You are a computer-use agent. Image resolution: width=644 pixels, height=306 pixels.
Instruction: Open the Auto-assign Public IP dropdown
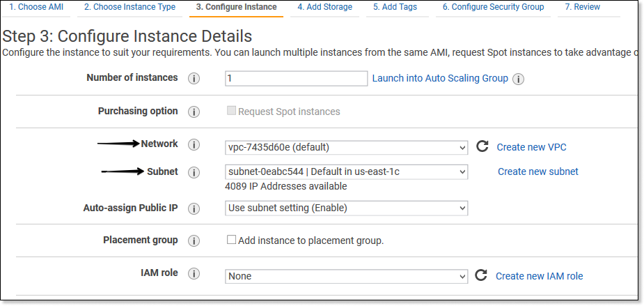347,208
